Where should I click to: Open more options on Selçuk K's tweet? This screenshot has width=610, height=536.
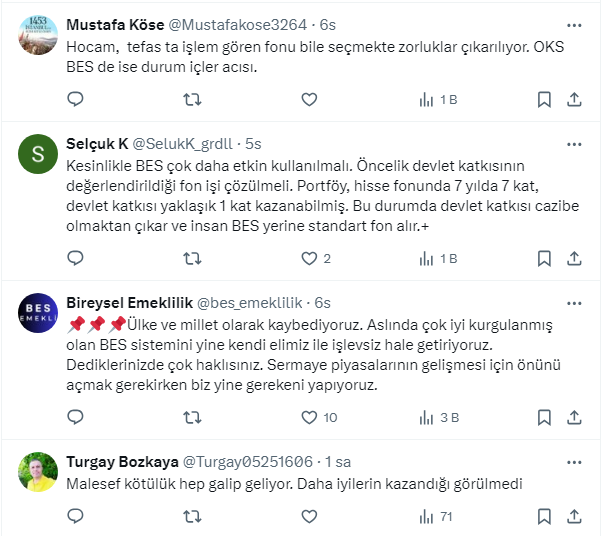click(574, 143)
